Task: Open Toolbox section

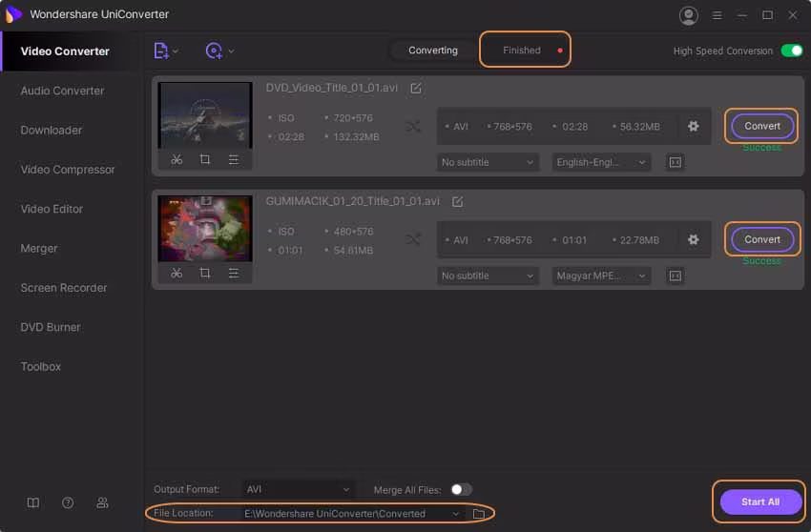Action: tap(41, 366)
